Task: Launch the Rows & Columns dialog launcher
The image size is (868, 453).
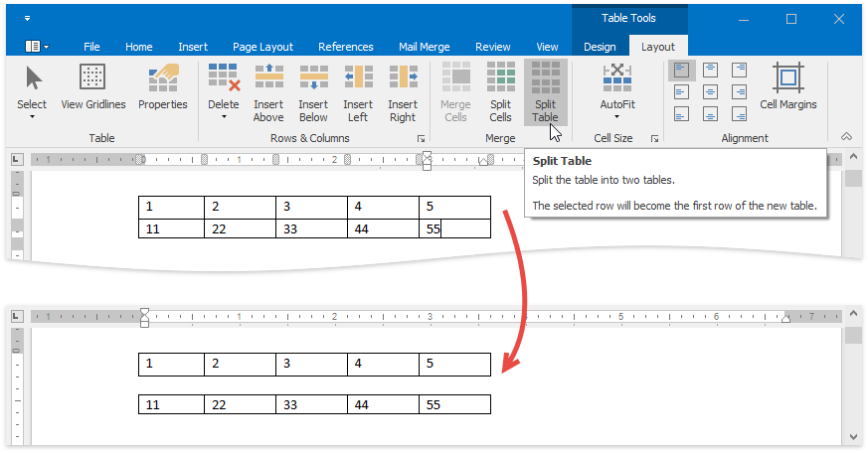Action: click(x=421, y=139)
